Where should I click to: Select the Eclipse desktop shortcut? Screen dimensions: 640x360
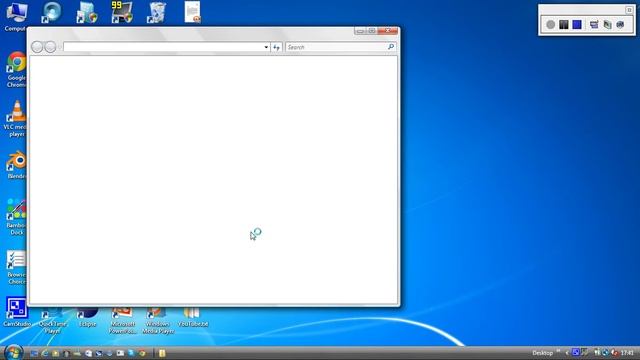pos(88,318)
